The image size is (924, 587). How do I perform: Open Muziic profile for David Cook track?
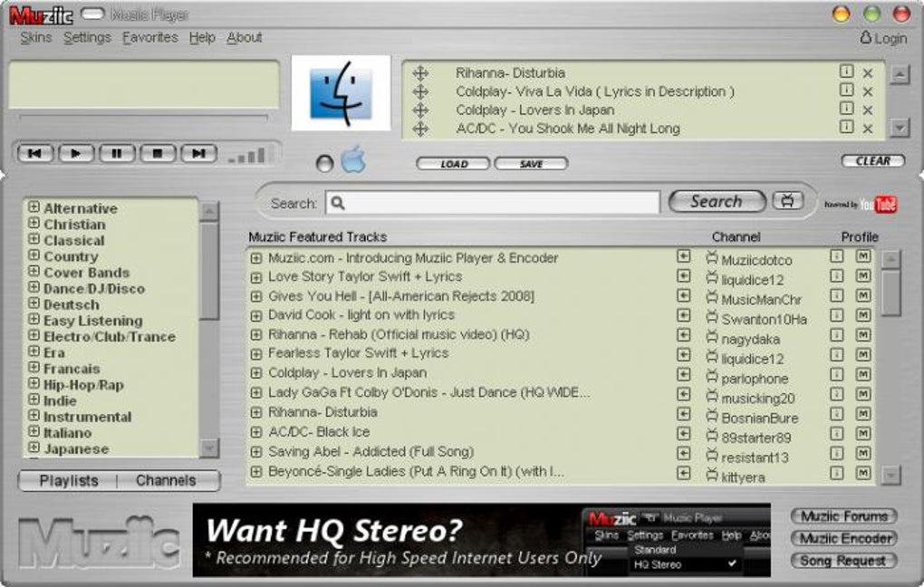[x=863, y=315]
